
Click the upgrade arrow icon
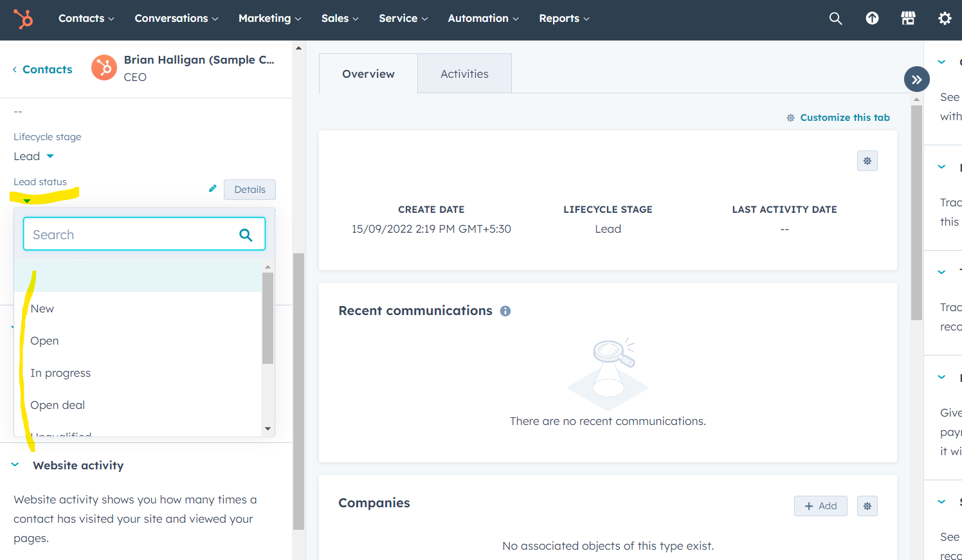point(872,19)
